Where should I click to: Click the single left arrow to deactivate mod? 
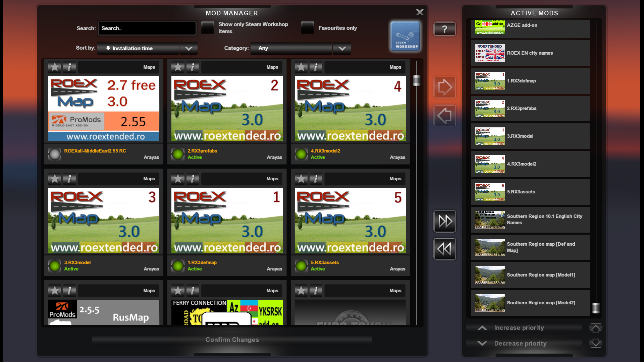(x=444, y=116)
